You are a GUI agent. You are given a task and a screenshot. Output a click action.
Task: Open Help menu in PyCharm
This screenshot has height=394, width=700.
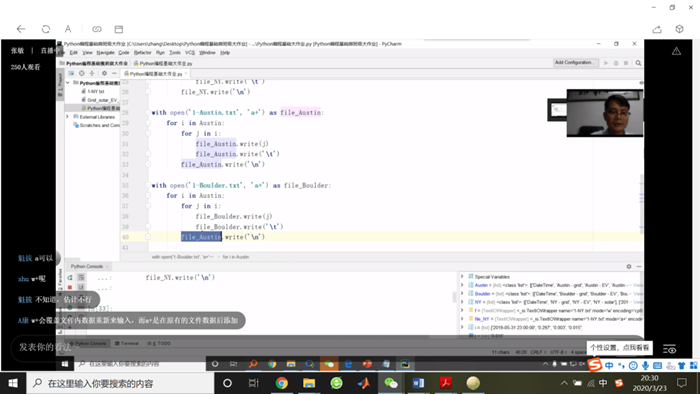[x=225, y=53]
